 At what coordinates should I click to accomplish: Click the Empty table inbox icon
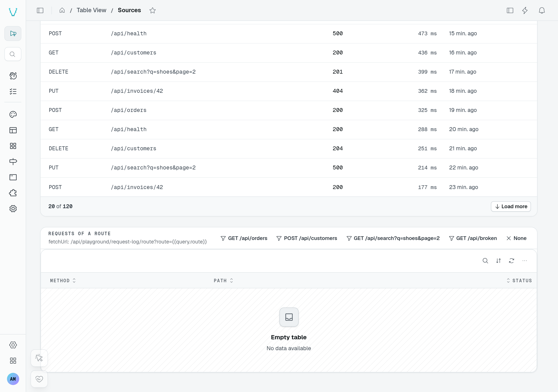[289, 317]
